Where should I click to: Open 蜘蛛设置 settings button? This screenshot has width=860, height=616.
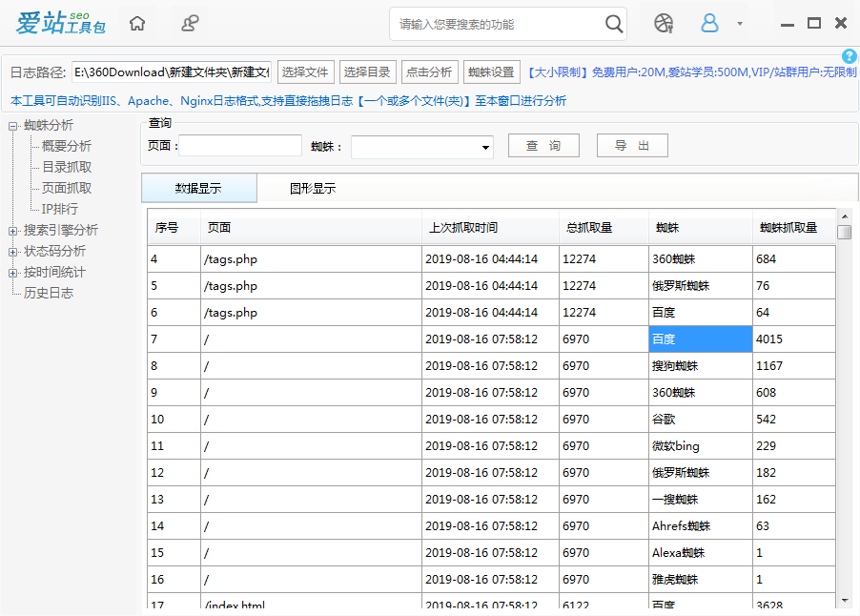point(491,72)
